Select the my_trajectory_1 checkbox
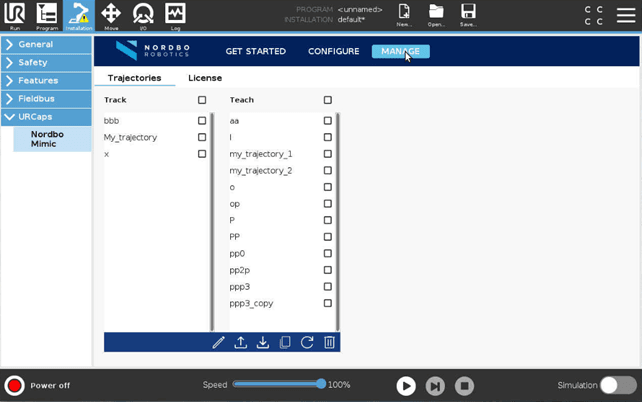The height and width of the screenshot is (402, 642). [327, 154]
